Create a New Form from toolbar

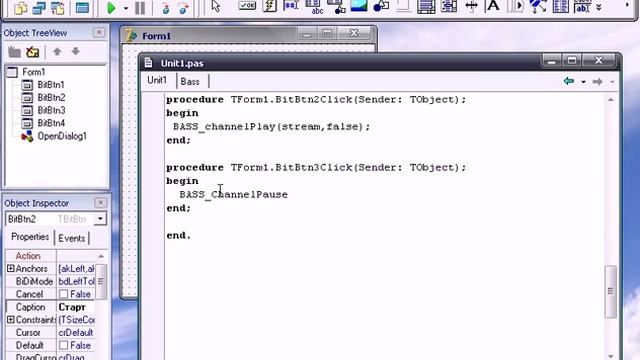(82, 8)
